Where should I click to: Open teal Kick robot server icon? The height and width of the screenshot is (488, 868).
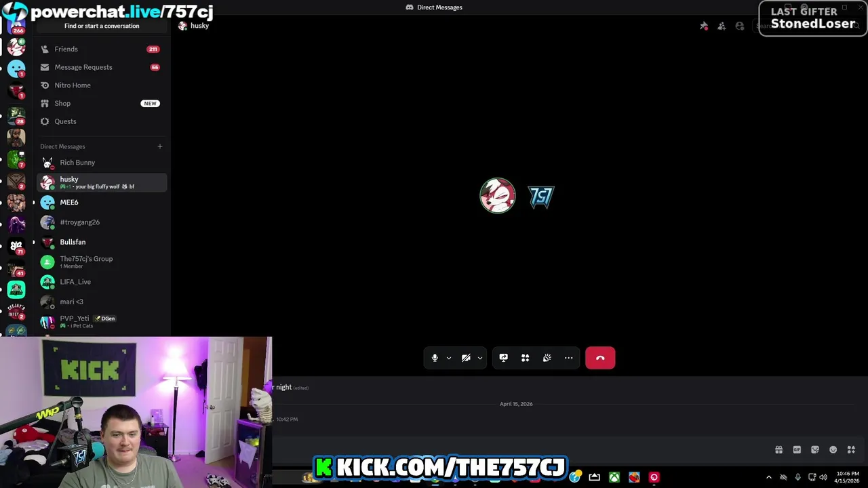(16, 289)
